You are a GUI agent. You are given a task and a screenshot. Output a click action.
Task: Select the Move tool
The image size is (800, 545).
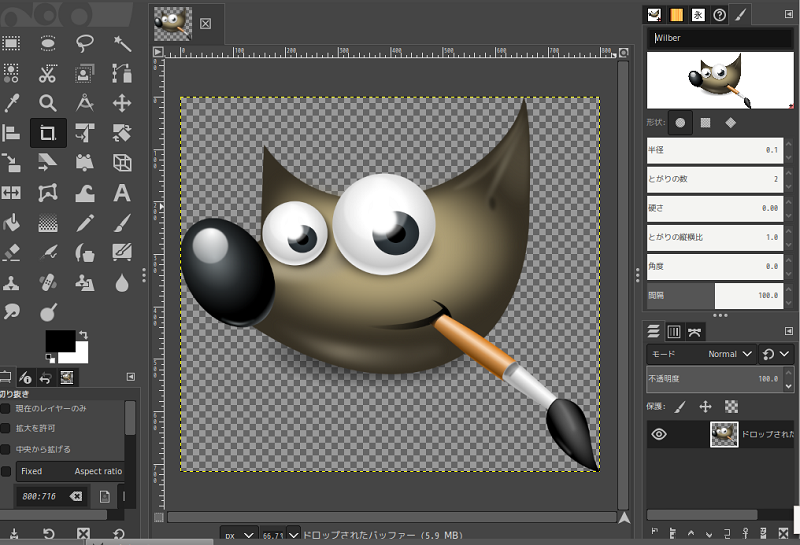[x=122, y=103]
